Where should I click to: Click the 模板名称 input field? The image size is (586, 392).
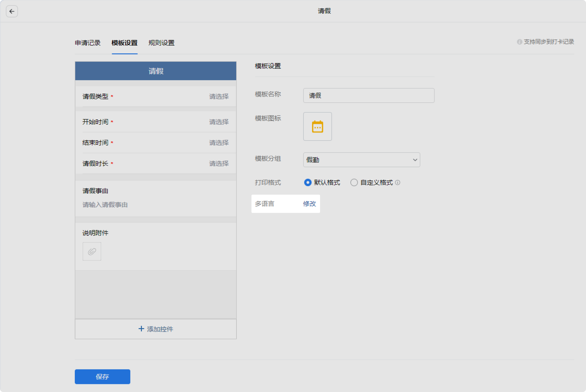tap(369, 95)
